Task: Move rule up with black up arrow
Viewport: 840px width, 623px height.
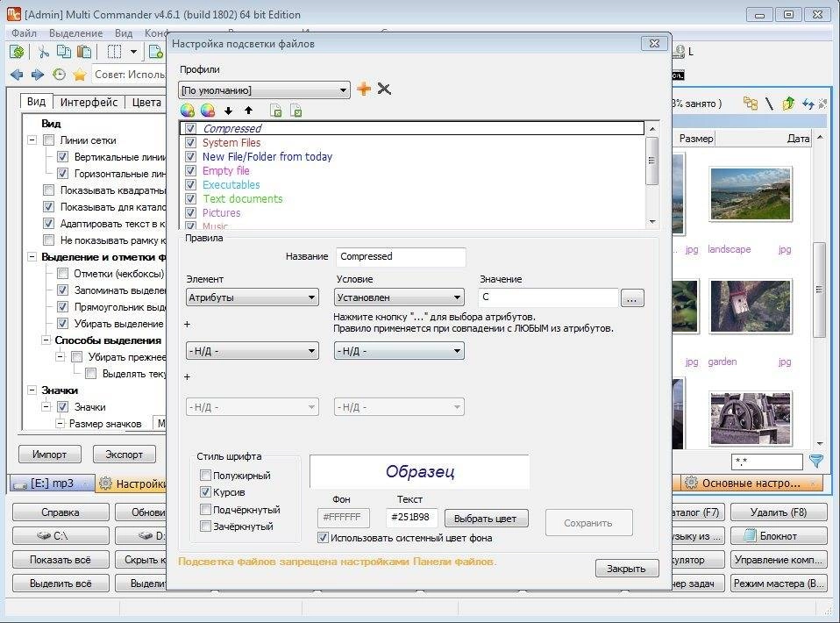Action: (248, 111)
